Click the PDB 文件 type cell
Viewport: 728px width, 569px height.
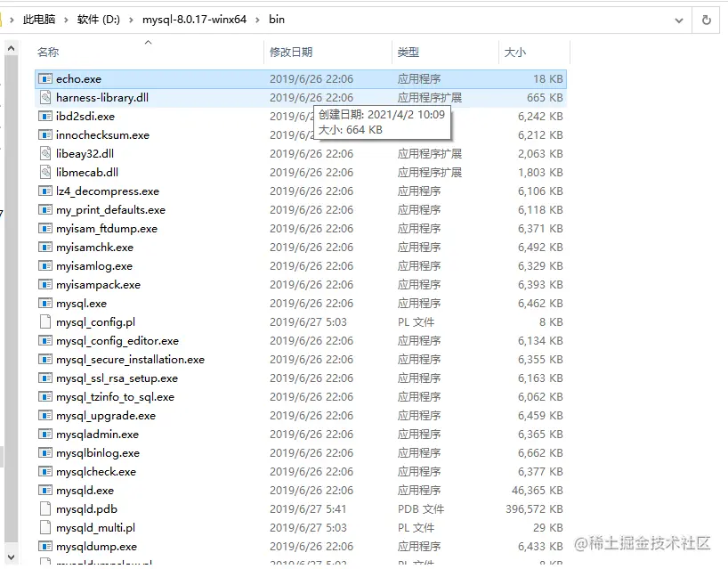(x=421, y=509)
